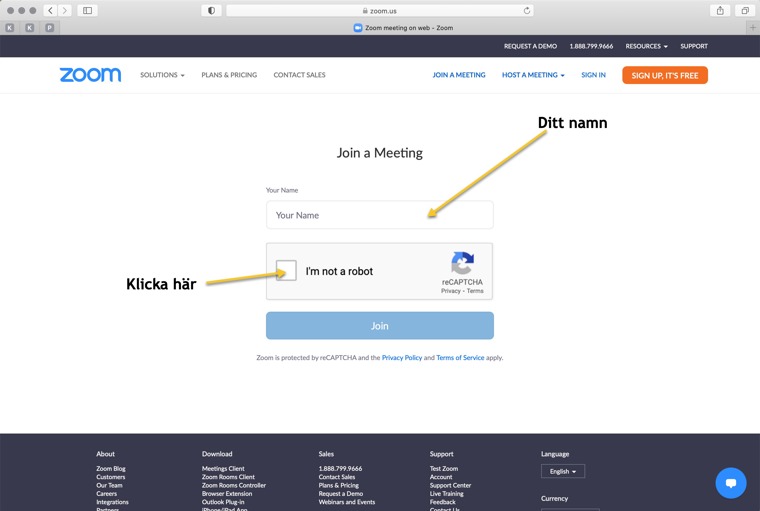Open the first K favorites bookmark
Viewport: 760px width, 511px height.
tap(10, 28)
